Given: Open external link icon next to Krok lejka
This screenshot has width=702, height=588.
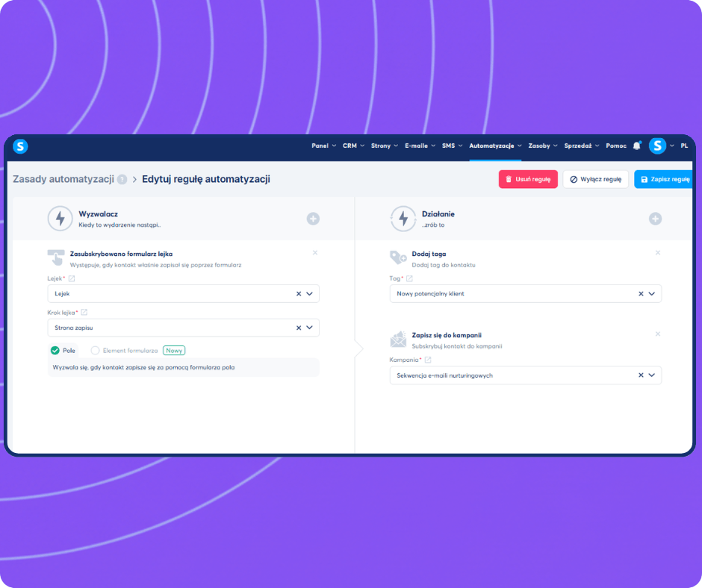Looking at the screenshot, I should coord(84,313).
